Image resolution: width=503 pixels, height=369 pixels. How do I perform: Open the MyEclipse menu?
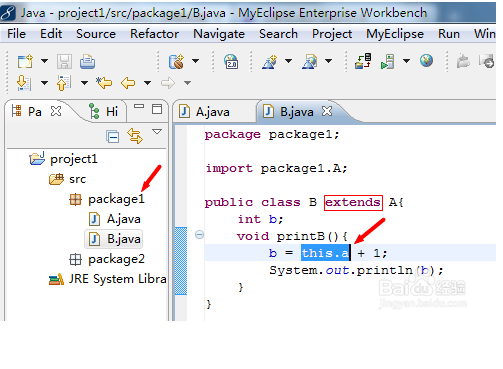click(395, 34)
